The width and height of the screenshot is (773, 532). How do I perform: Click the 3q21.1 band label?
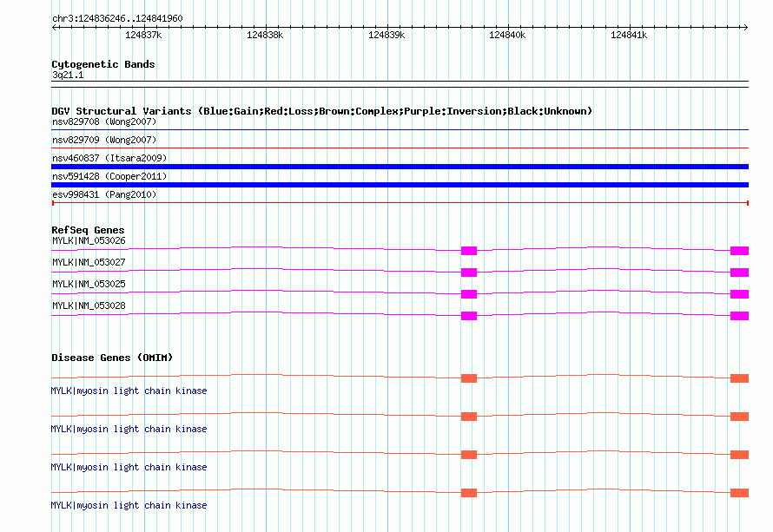pos(68,75)
